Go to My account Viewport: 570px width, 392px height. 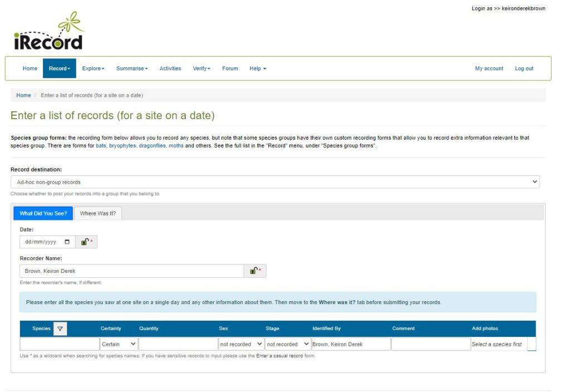(489, 68)
